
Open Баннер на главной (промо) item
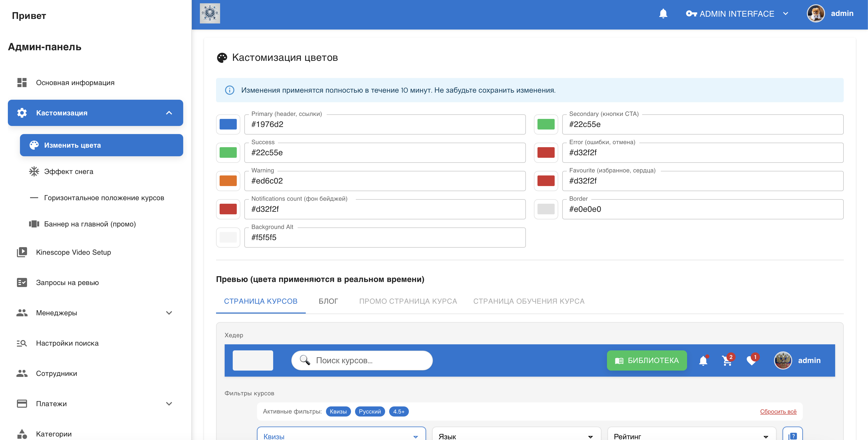tap(101, 224)
